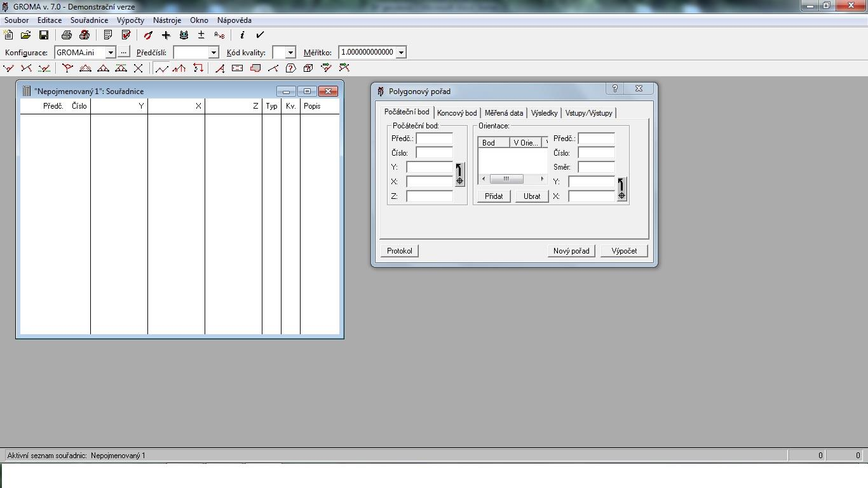The height and width of the screenshot is (488, 868).
Task: Click the plus-minus toolbar icon
Action: tap(201, 35)
